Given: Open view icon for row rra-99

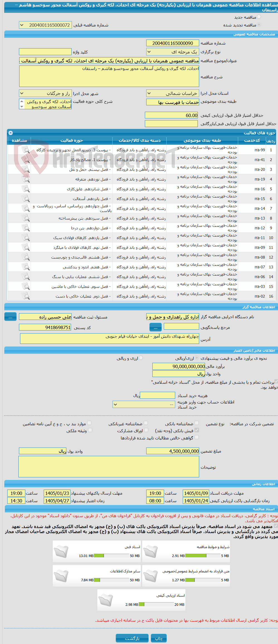Looking at the screenshot, I should [x=26, y=150].
